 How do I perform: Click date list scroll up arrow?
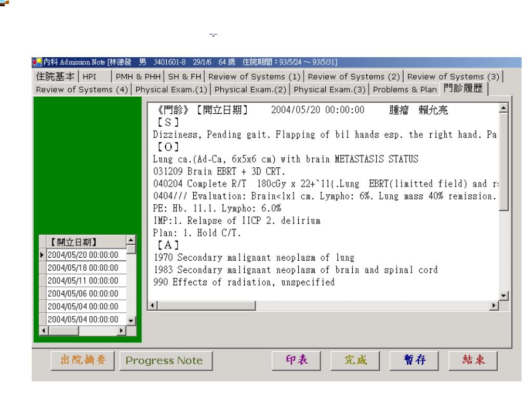pos(131,240)
